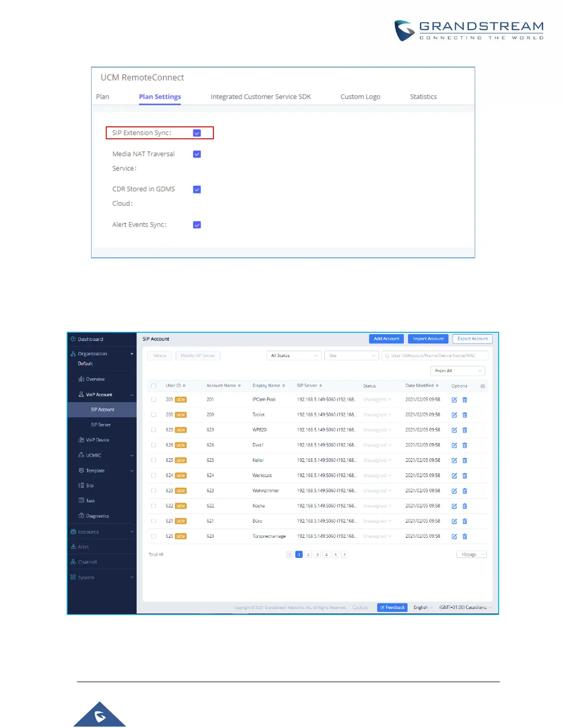This screenshot has height=728, width=563.
Task: Edit the account row 623 Wohnzimmer
Action: pos(454,491)
